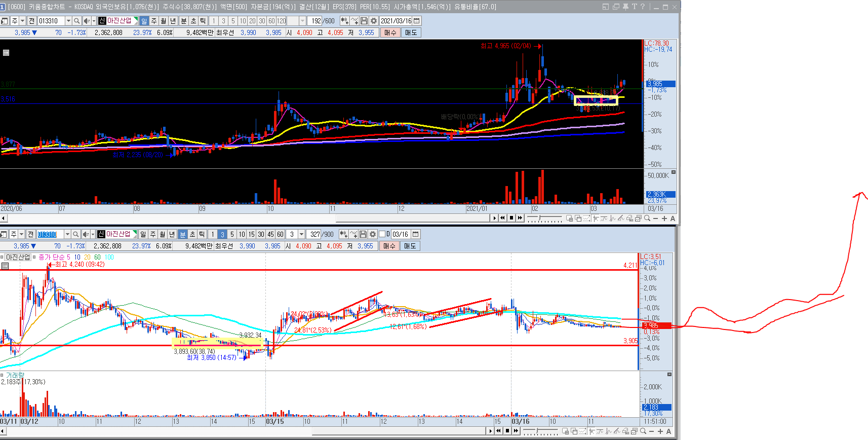Viewport: 868px width, 440px height.
Task: Zoom with magnifier in lower chart bottom bar
Action: point(643,431)
